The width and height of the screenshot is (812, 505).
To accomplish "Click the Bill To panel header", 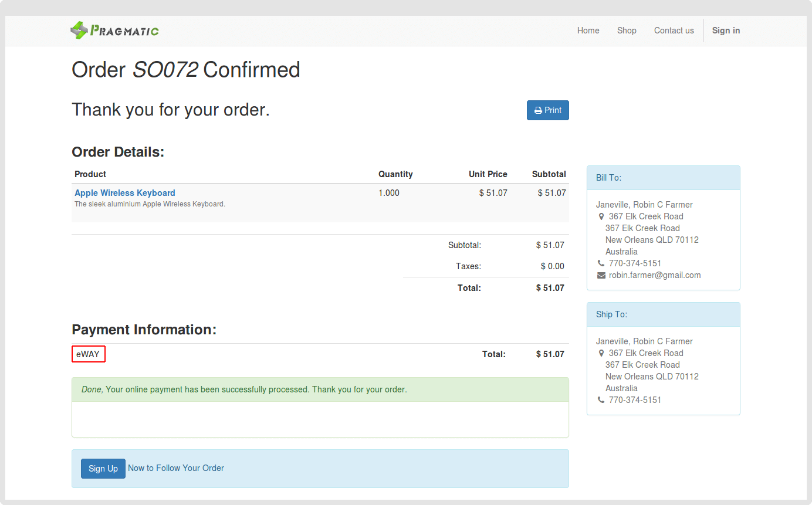I will click(664, 178).
